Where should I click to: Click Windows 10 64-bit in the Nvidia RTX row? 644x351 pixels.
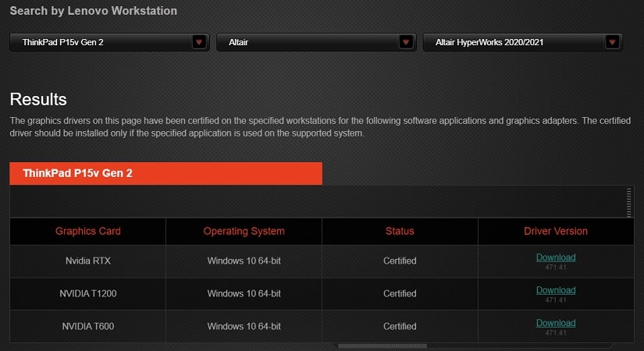(x=244, y=261)
